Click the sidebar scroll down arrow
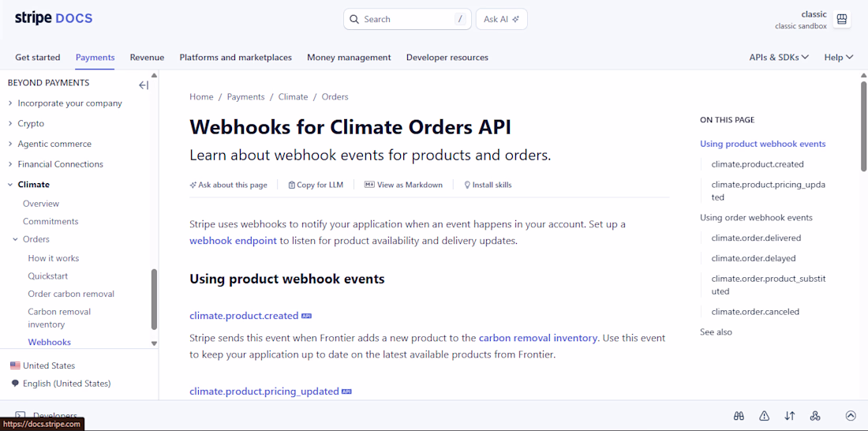Image resolution: width=868 pixels, height=431 pixels. 154,343
